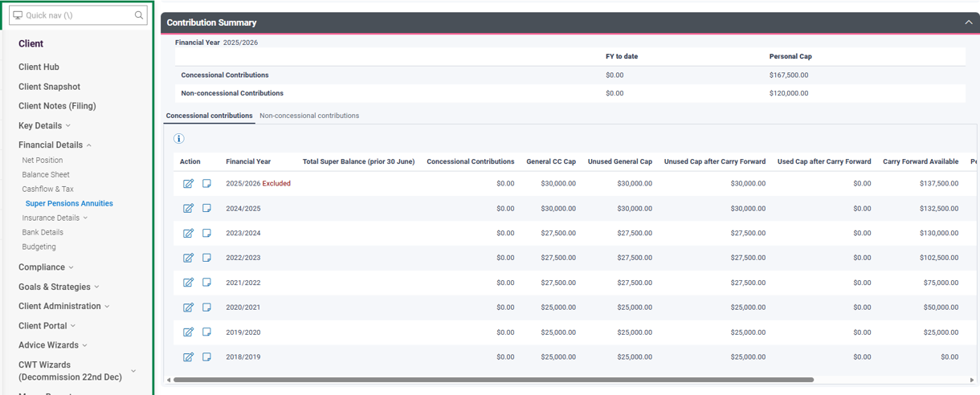Click the edit icon for 2023/2024 row
Viewport: 980px width, 395px height.
point(188,234)
